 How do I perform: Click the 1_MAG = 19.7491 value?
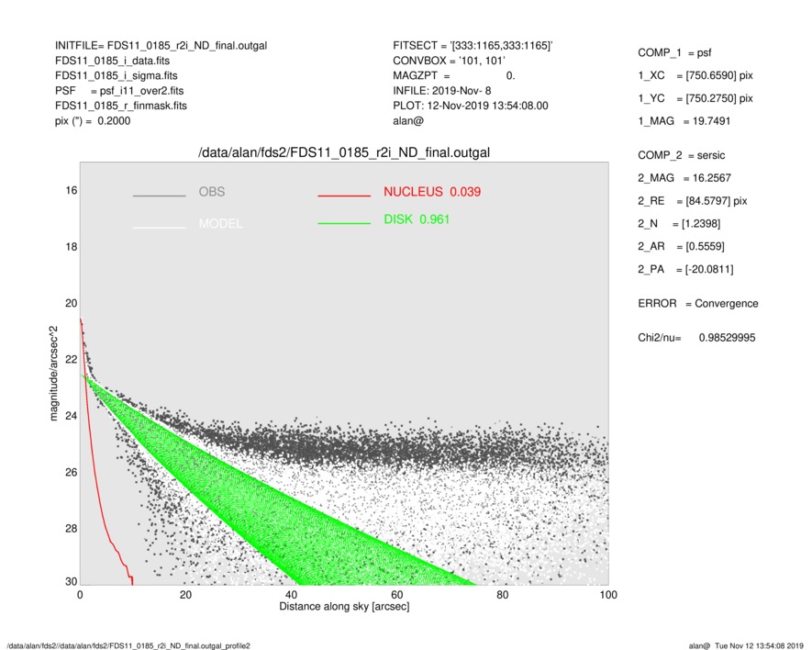click(x=684, y=121)
